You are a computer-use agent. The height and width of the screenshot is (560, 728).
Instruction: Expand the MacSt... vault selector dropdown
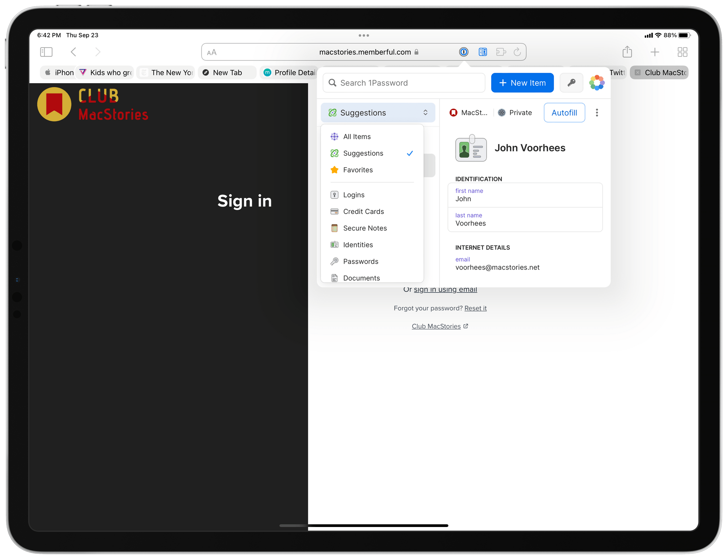(x=468, y=112)
